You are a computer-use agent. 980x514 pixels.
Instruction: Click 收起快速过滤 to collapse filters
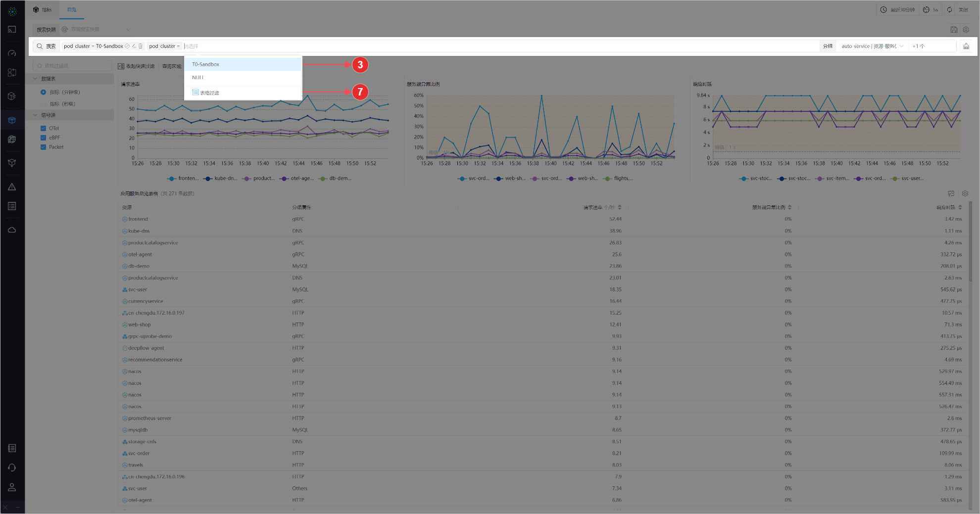[x=136, y=66]
